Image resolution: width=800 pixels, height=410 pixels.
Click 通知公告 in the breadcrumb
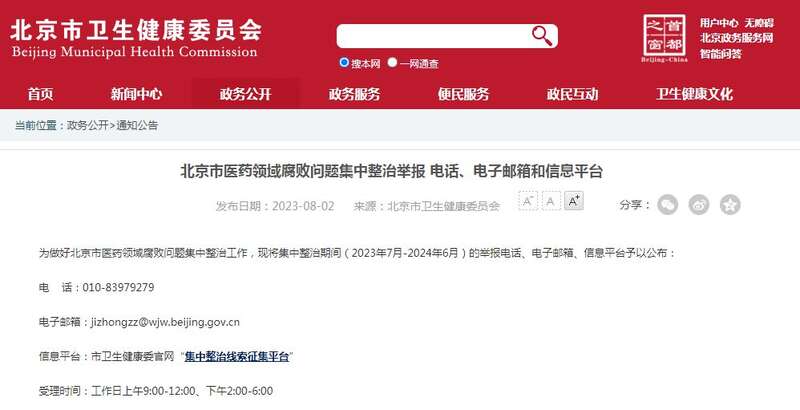137,125
